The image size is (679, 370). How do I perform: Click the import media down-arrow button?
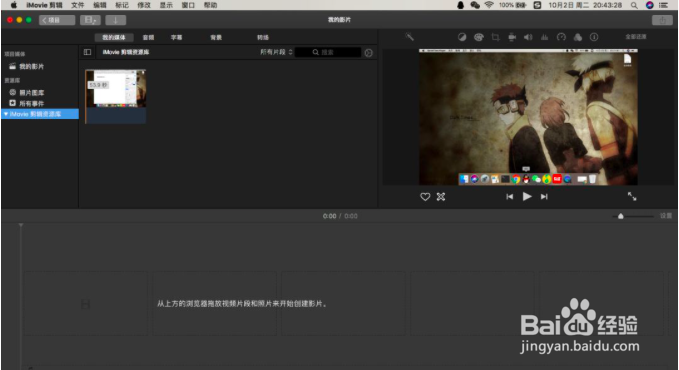click(x=116, y=20)
